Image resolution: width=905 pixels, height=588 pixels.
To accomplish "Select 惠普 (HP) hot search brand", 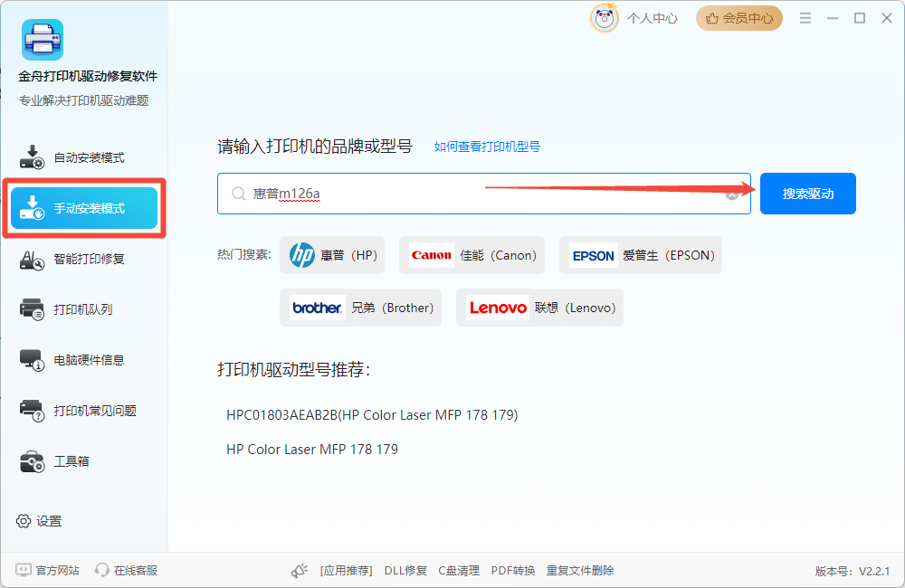I will [x=332, y=255].
